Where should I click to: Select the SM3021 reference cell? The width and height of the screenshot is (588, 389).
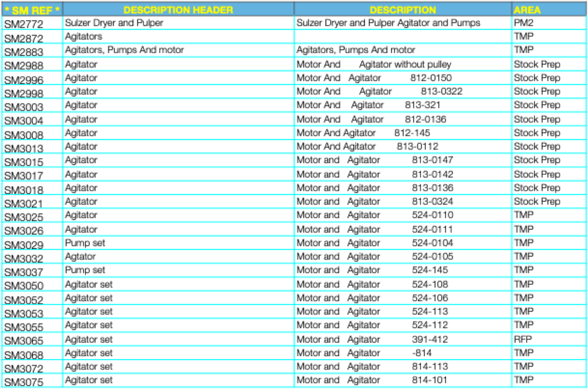click(x=32, y=202)
